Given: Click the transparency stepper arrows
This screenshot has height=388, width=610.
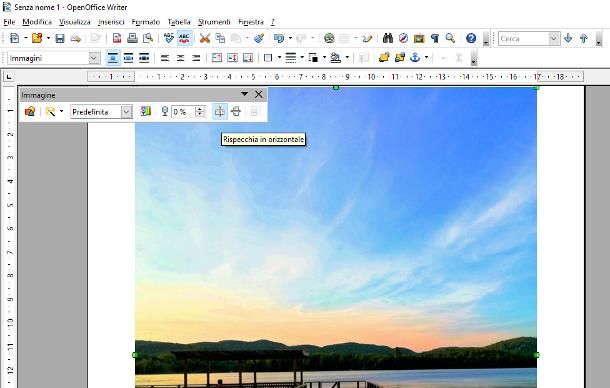Looking at the screenshot, I should 200,112.
